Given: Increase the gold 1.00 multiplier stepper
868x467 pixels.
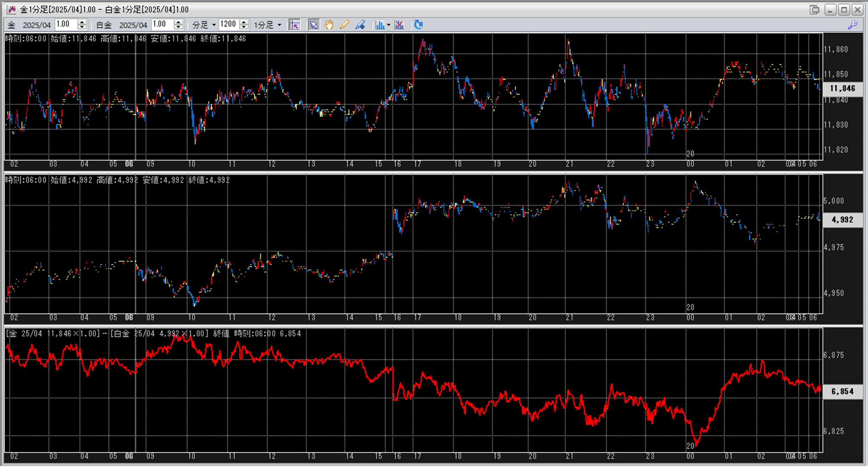Looking at the screenshot, I should pos(82,22).
